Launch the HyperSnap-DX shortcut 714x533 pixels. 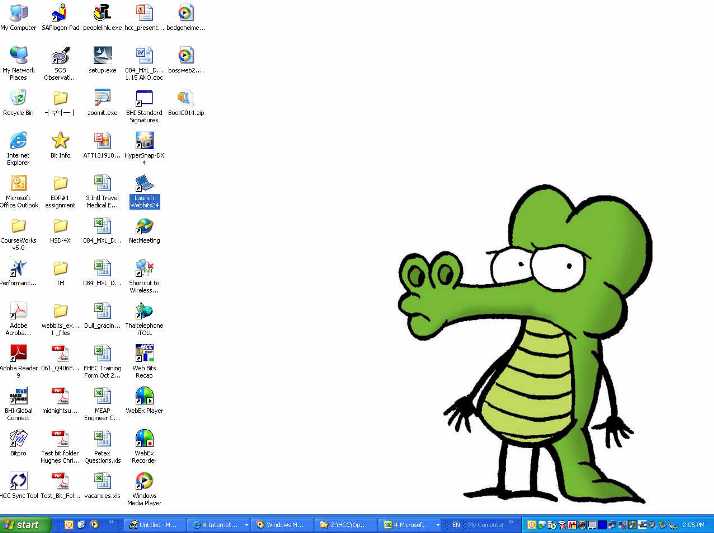point(144,148)
